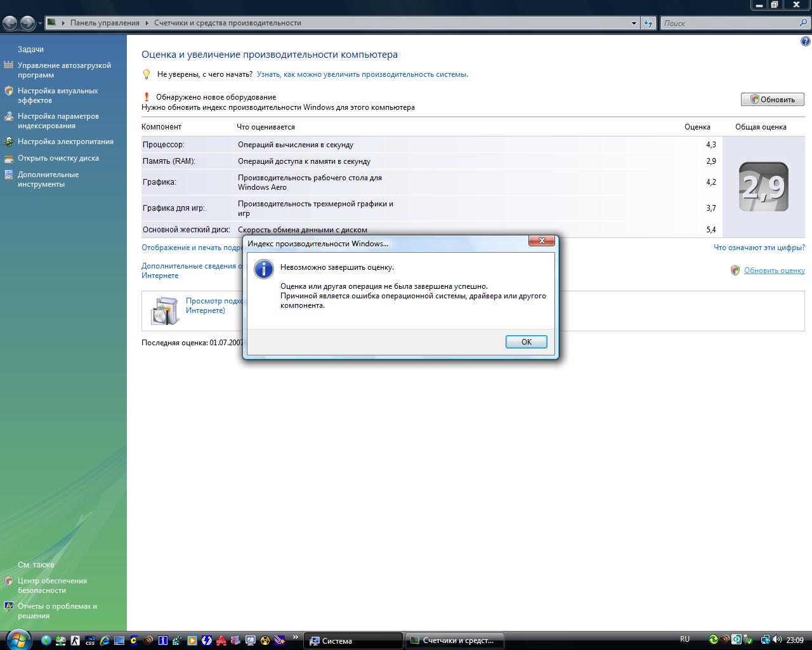Click the search magnifier icon
This screenshot has width=812, height=650.
point(803,23)
